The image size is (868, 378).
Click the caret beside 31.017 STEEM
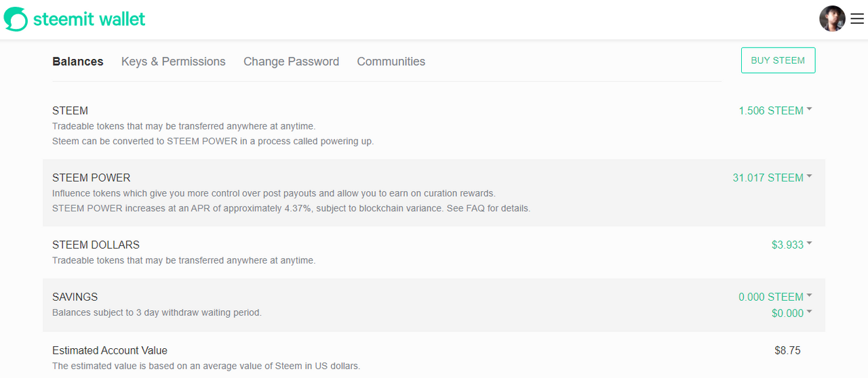coord(810,176)
